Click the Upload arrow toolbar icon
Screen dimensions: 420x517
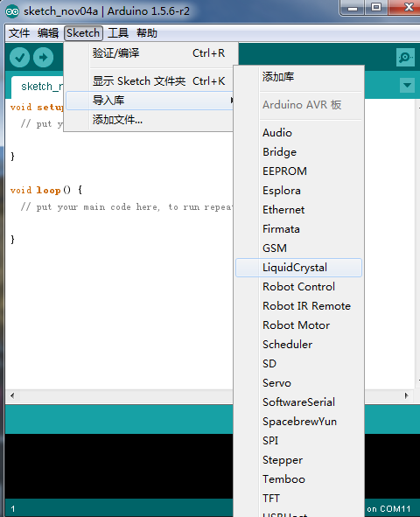point(43,58)
